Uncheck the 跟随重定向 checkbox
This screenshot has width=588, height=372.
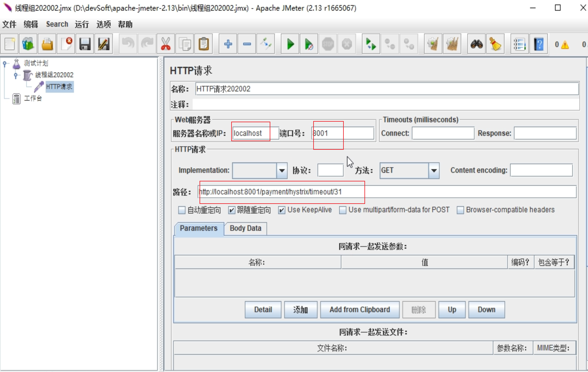point(232,210)
